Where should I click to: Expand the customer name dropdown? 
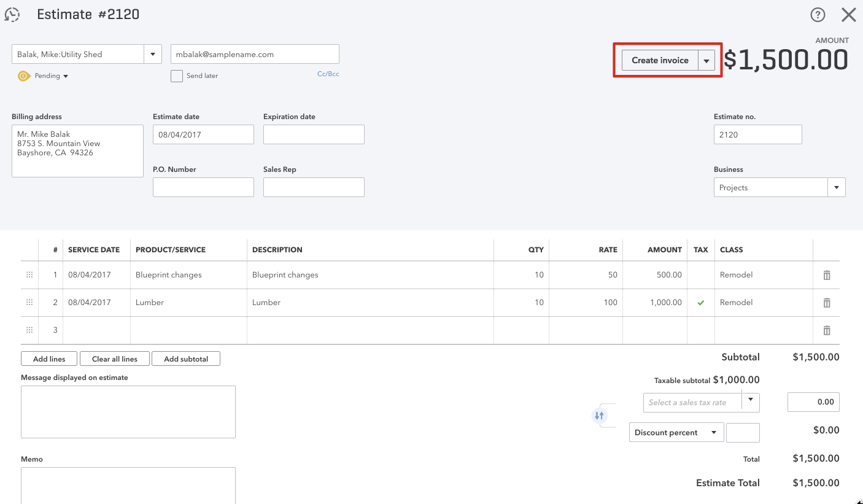click(x=152, y=54)
